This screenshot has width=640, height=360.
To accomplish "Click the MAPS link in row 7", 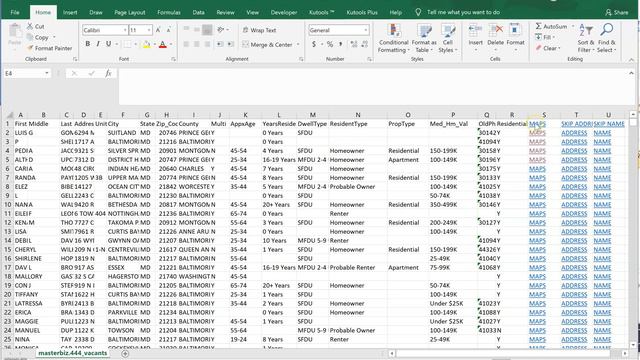I will point(537,178).
